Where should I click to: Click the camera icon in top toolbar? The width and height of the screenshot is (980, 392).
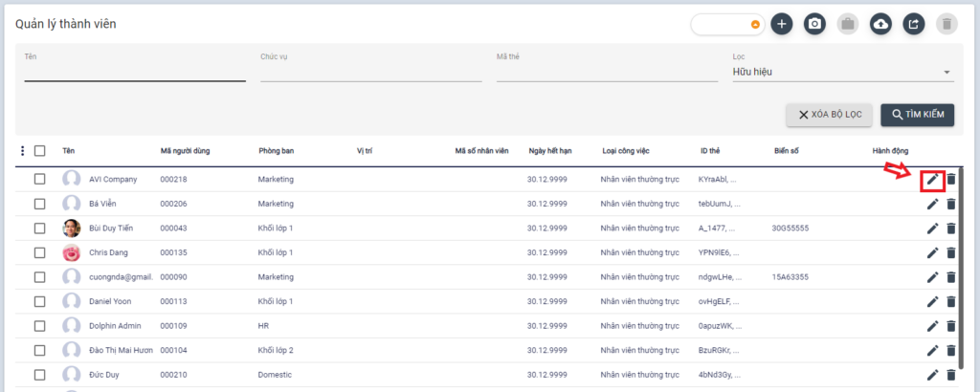click(814, 25)
